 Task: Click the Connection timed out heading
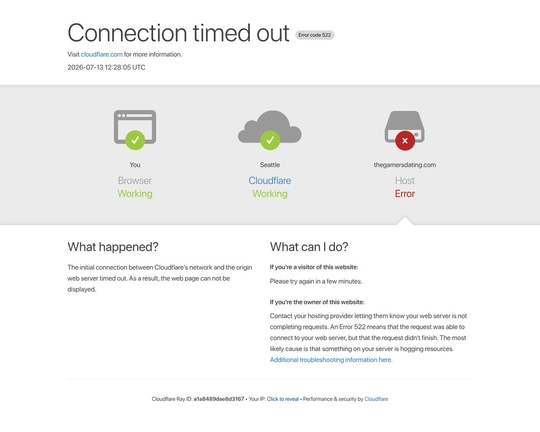tap(178, 33)
